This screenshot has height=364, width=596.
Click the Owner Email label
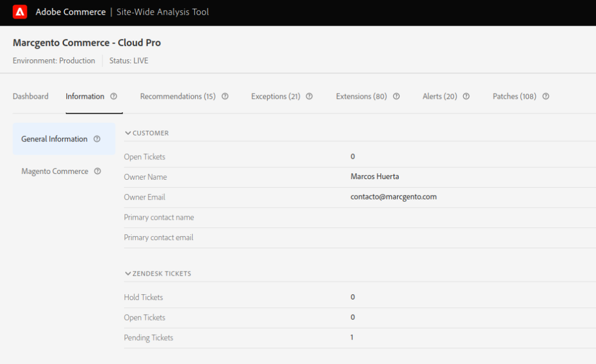pyautogui.click(x=144, y=197)
